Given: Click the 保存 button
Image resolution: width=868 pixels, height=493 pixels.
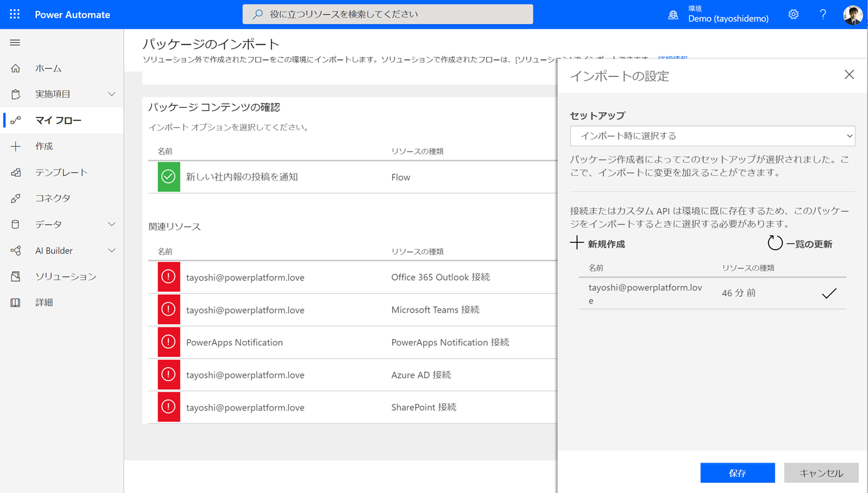Looking at the screenshot, I should (x=738, y=473).
